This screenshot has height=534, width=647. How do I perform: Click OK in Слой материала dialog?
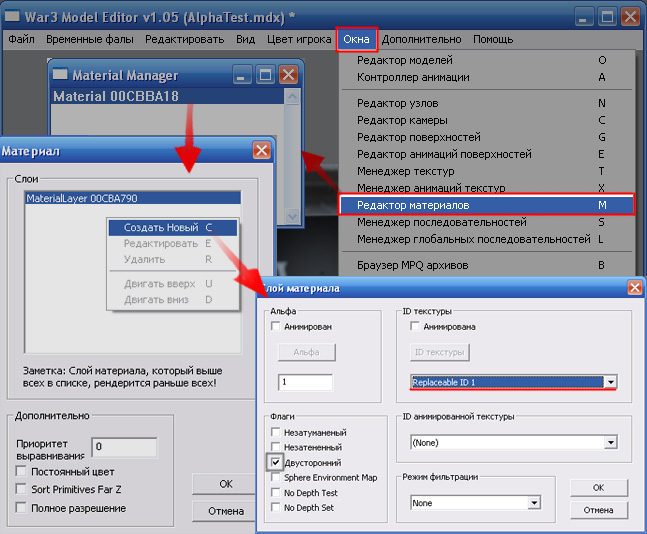click(599, 488)
